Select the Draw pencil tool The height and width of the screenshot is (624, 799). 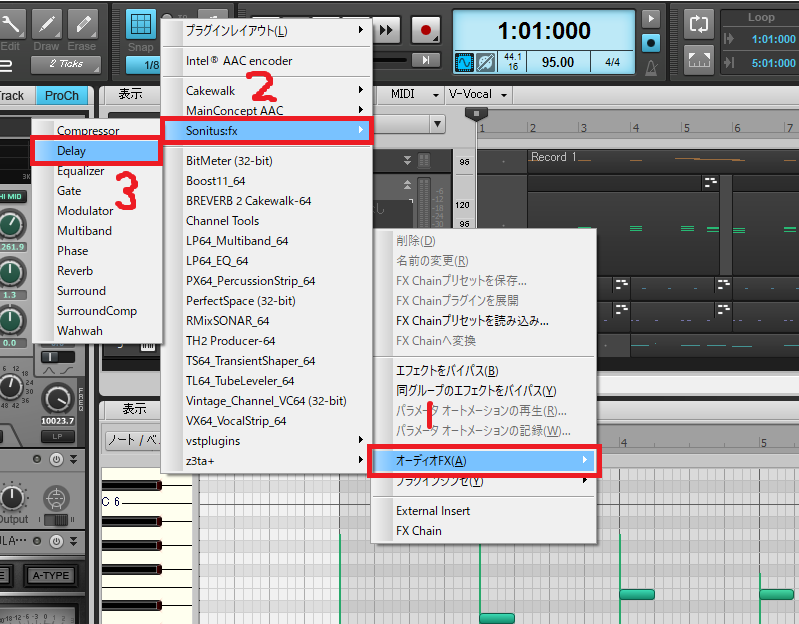tap(47, 24)
